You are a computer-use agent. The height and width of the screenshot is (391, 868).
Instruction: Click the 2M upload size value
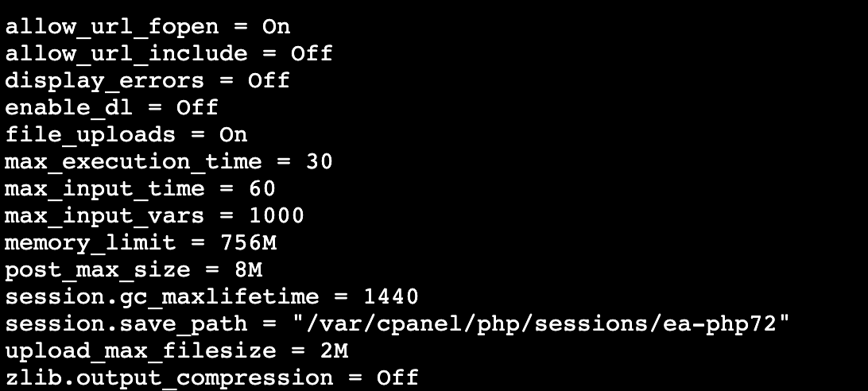(x=334, y=350)
